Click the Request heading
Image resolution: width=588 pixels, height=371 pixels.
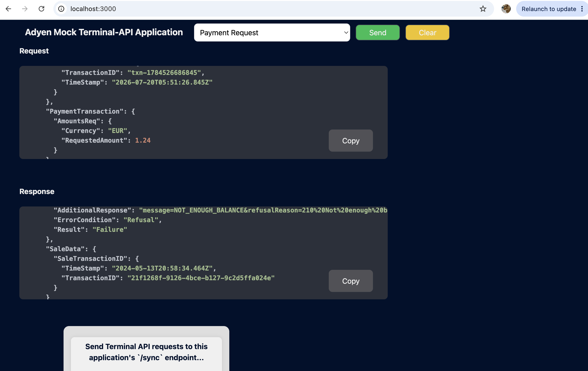coord(34,51)
